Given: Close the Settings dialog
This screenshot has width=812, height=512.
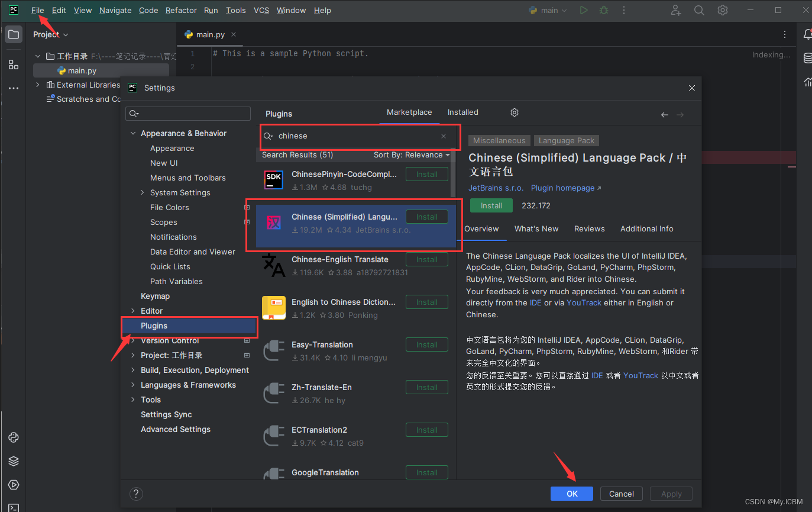Looking at the screenshot, I should point(692,88).
